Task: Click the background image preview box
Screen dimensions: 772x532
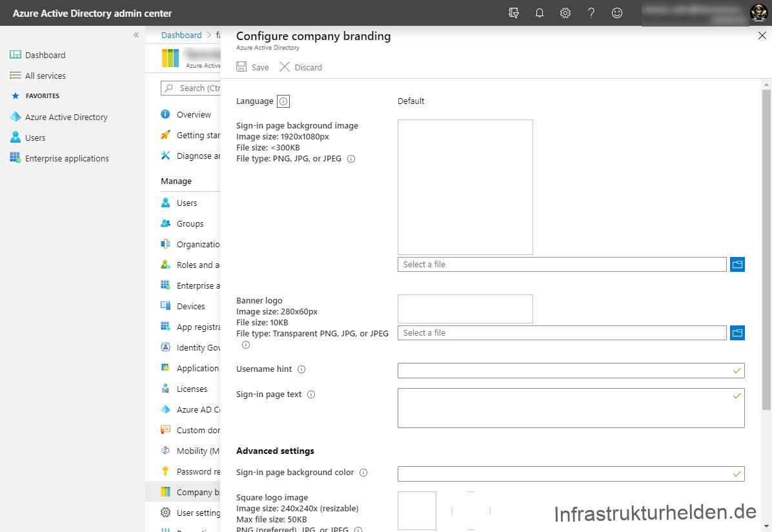Action: point(465,187)
